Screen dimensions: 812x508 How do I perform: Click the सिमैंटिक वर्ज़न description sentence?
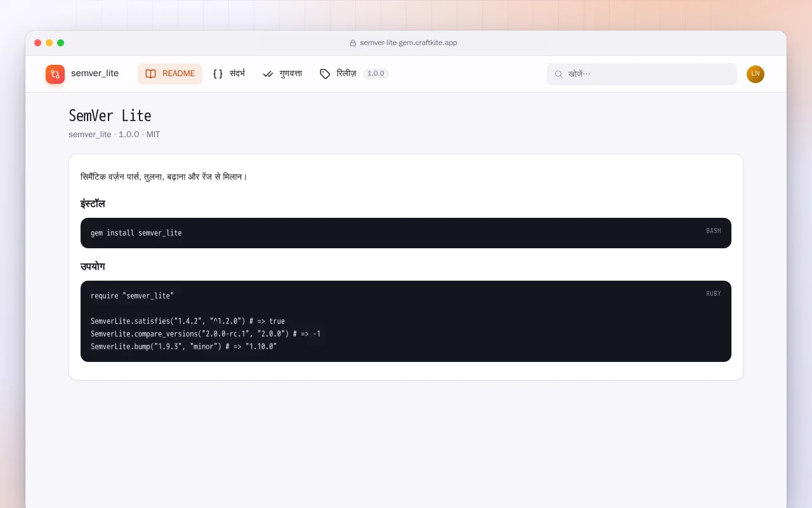coord(164,177)
